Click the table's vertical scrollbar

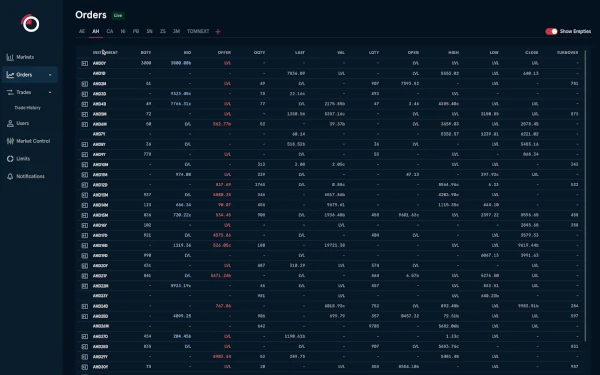tap(586, 195)
